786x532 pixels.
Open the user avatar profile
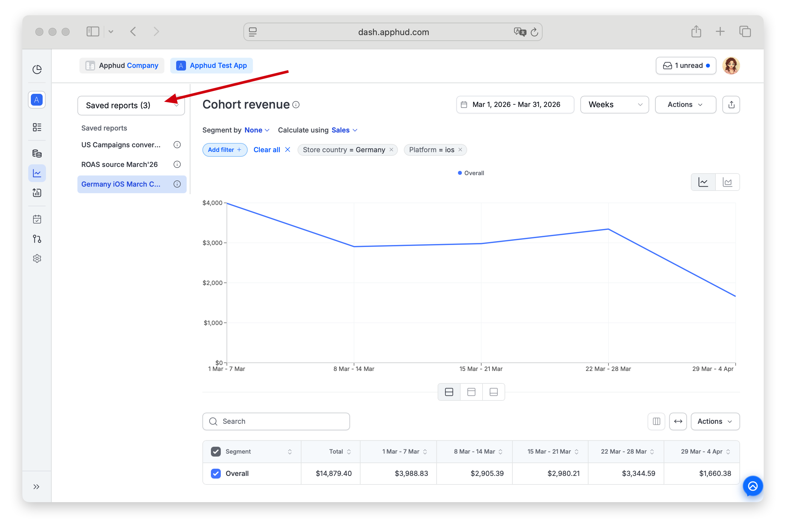point(731,66)
